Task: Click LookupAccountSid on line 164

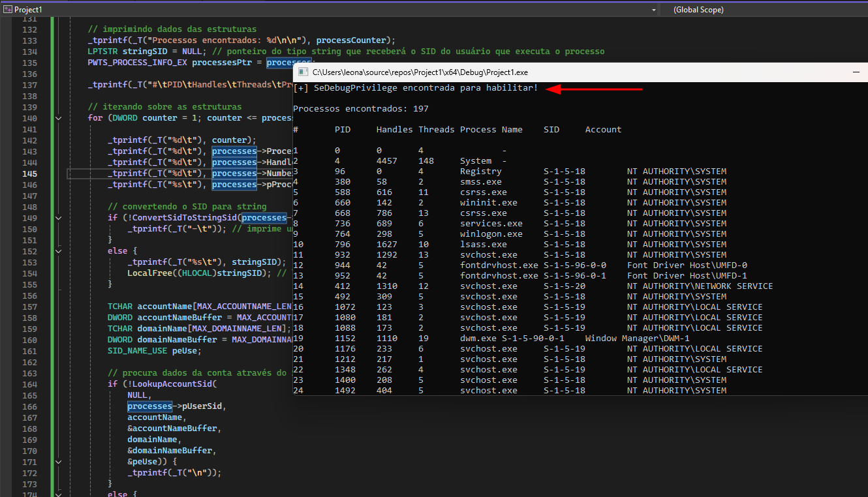Action: coord(173,384)
